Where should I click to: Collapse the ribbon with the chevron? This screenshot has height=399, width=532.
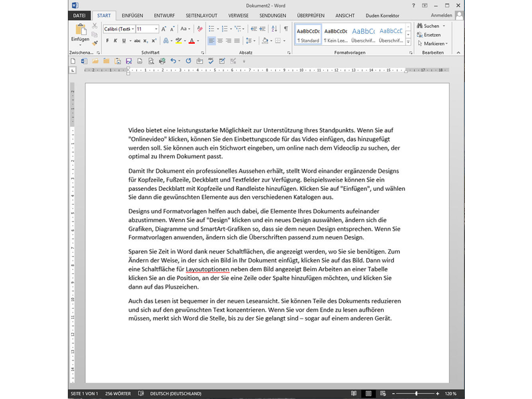click(458, 53)
